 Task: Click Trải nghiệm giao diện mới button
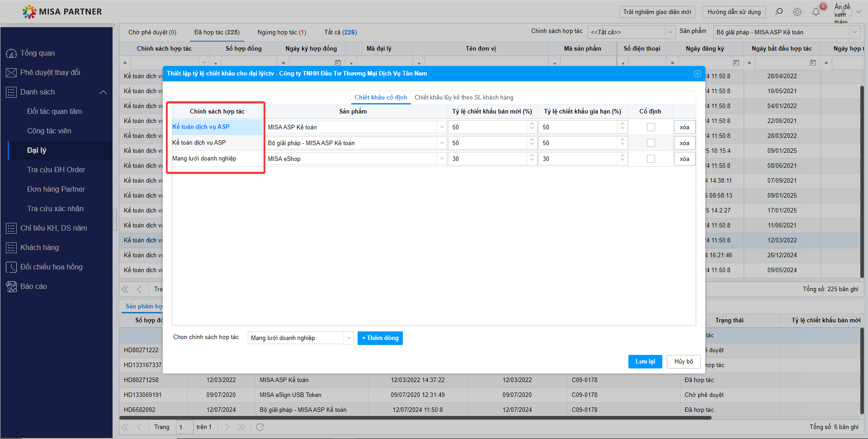[x=657, y=12]
